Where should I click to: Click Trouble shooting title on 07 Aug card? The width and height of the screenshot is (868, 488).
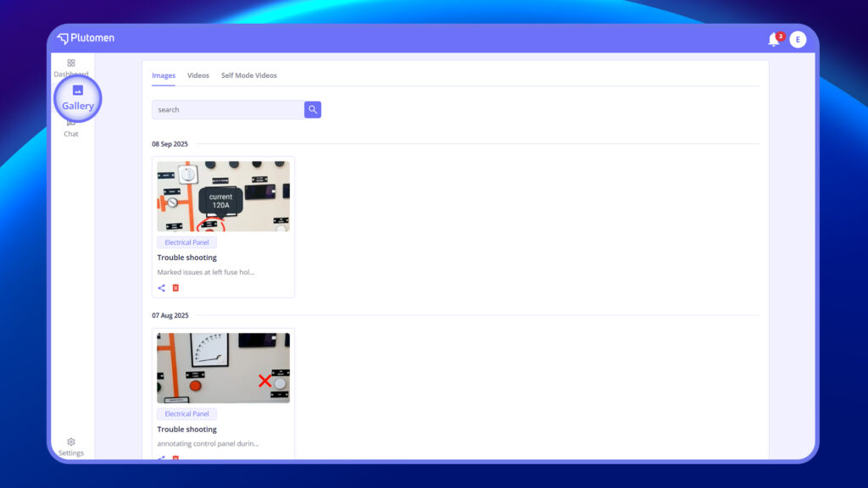(186, 430)
